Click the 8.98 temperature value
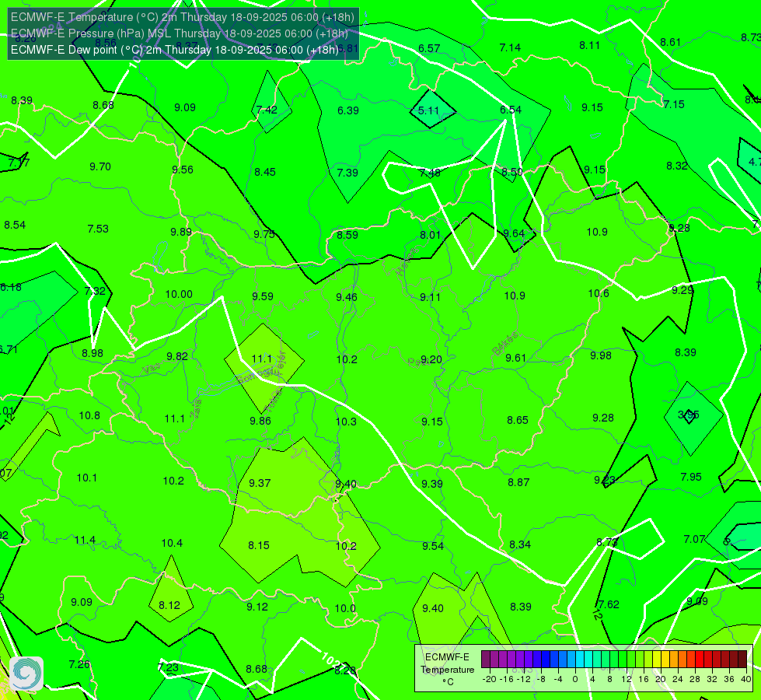761x700 pixels. 93,353
